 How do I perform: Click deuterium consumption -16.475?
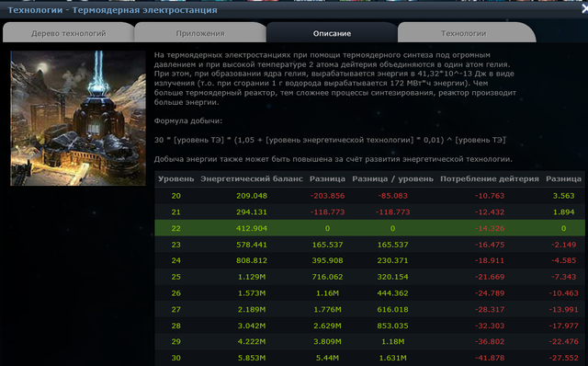pyautogui.click(x=490, y=245)
